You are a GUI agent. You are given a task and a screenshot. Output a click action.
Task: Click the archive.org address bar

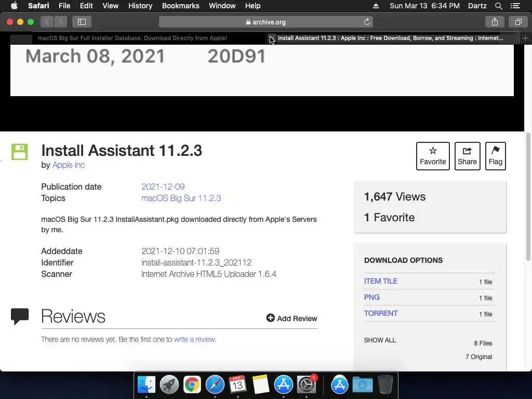pos(265,22)
